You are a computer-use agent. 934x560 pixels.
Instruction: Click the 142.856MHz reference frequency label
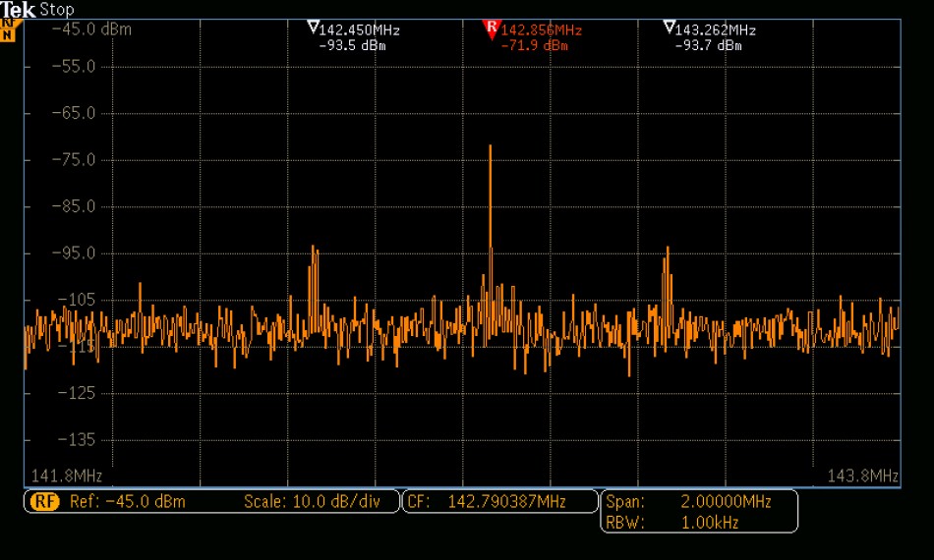541,30
